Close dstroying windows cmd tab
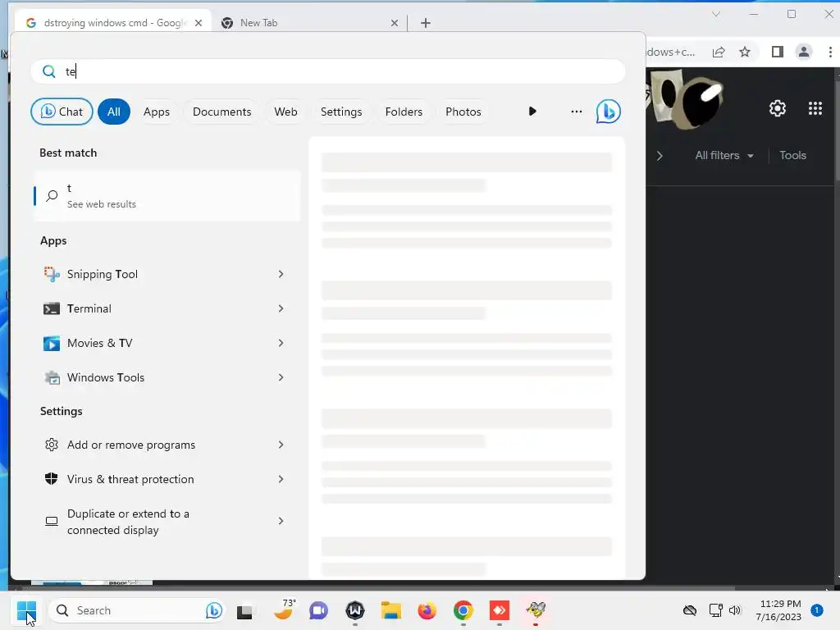 199,22
